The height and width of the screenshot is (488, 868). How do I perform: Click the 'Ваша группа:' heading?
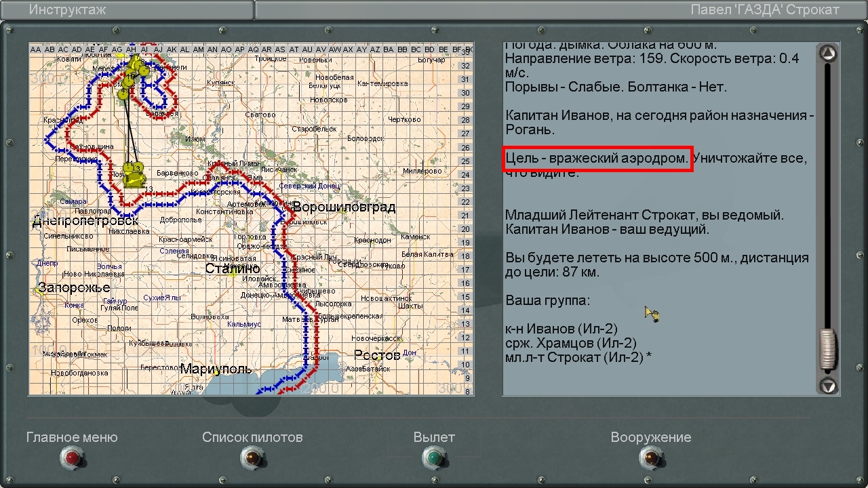[548, 300]
